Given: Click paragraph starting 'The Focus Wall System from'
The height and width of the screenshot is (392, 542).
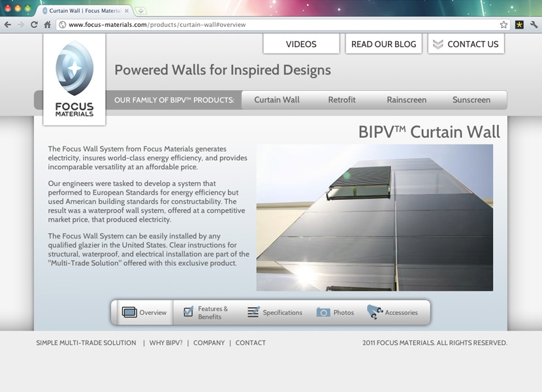Looking at the screenshot, I should click(148, 157).
